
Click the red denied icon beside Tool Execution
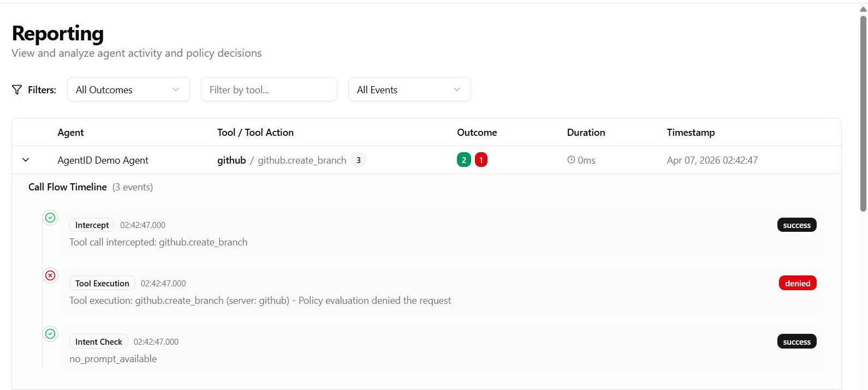point(50,276)
